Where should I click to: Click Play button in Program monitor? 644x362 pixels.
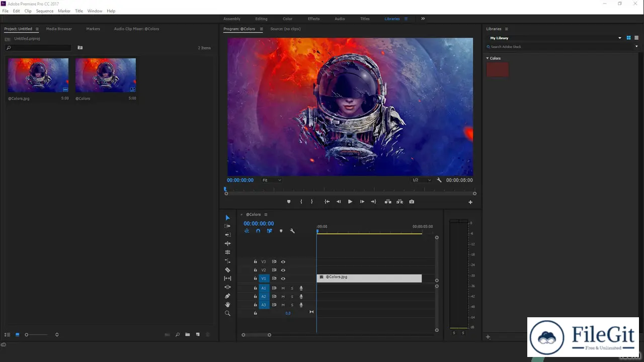[350, 202]
